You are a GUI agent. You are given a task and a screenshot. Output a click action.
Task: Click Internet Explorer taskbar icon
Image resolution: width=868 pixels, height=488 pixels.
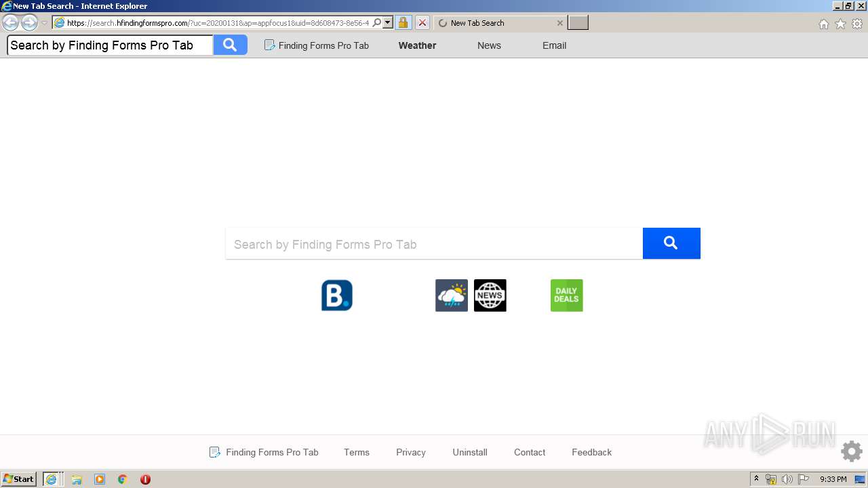click(x=52, y=479)
